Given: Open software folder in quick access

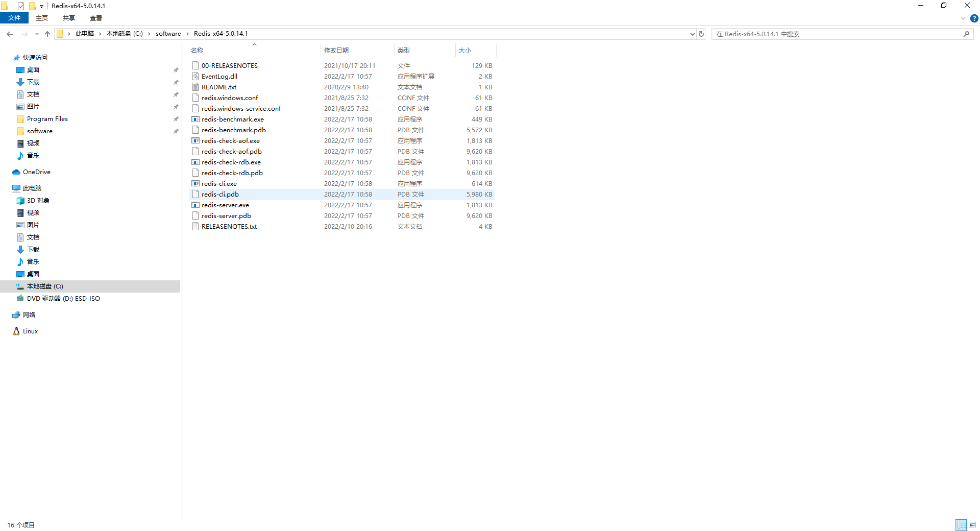Looking at the screenshot, I should pyautogui.click(x=39, y=131).
